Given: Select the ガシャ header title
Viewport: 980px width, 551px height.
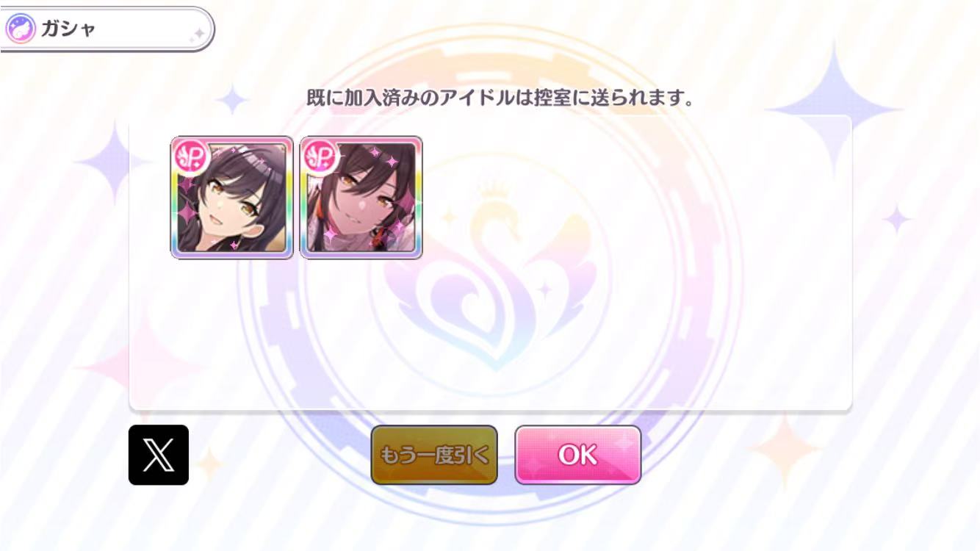Looking at the screenshot, I should (68, 29).
